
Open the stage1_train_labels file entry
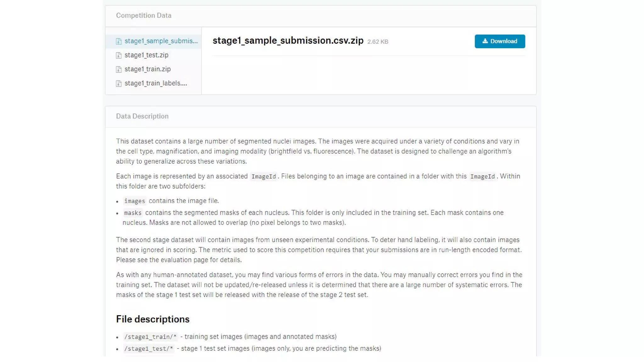(156, 83)
